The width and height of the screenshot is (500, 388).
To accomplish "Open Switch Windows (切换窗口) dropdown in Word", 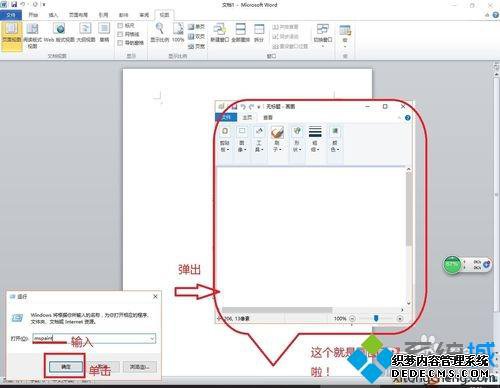I will point(322,35).
